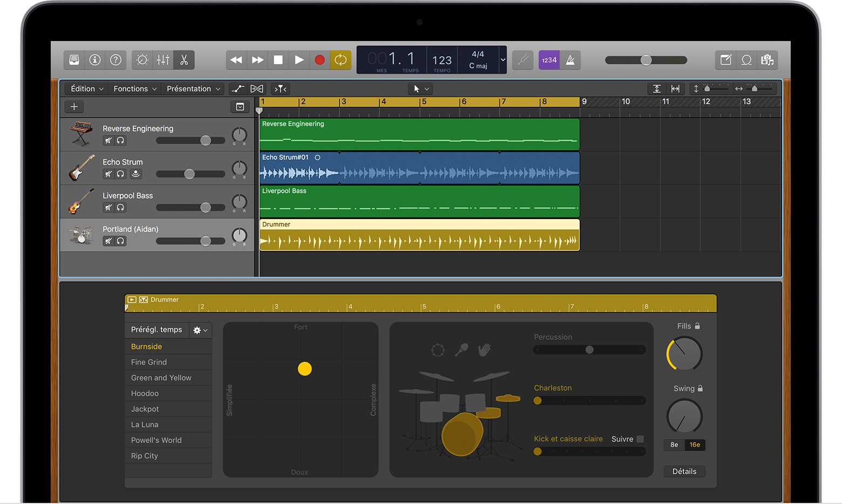This screenshot has width=842, height=504.
Task: Select the Fine Grind preset
Action: coord(149,362)
